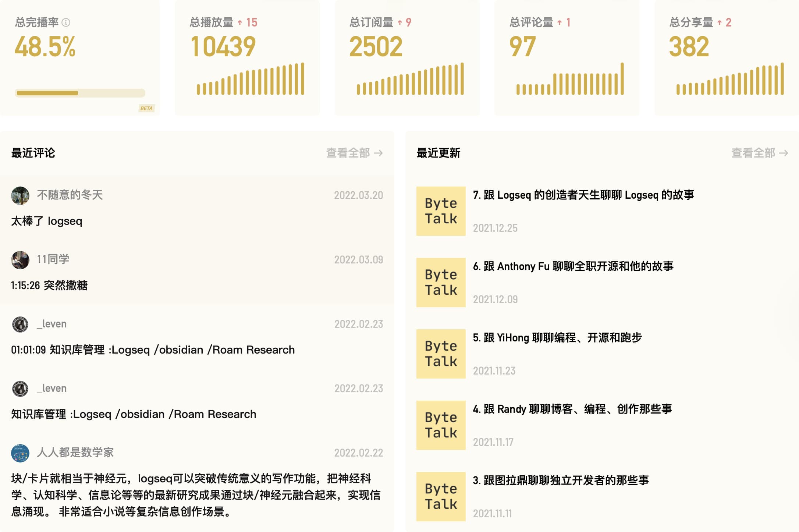Click username 人人都是数学家
799x532 pixels.
click(75, 453)
